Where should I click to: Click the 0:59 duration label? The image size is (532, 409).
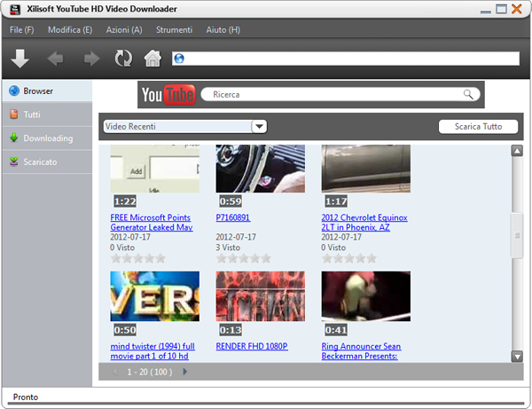[231, 201]
